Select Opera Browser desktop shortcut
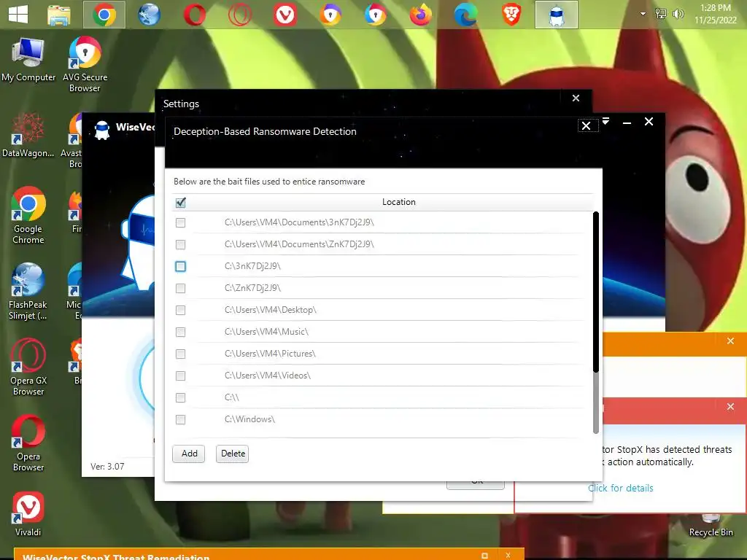The height and width of the screenshot is (560, 747). [28, 443]
